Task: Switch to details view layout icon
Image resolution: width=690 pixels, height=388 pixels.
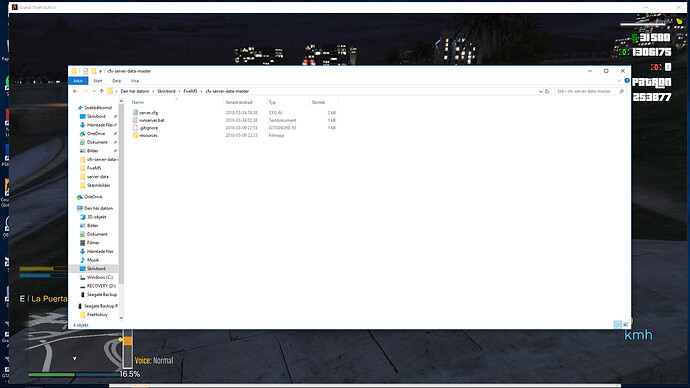Action: tap(617, 325)
